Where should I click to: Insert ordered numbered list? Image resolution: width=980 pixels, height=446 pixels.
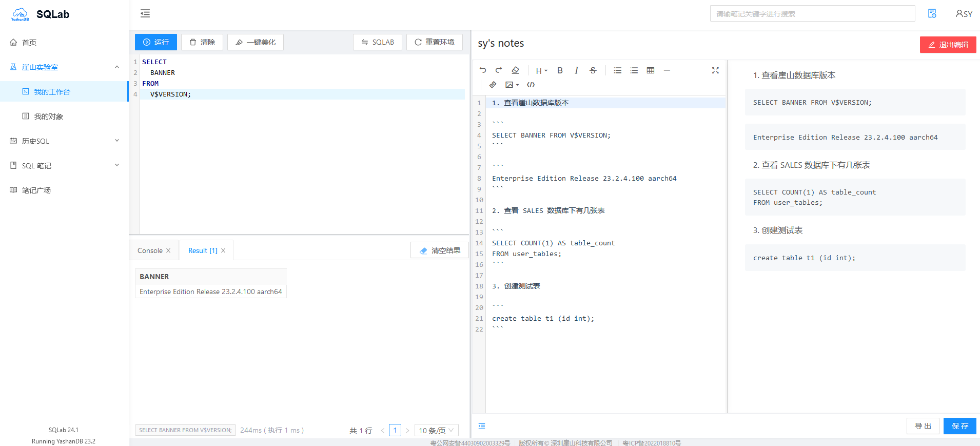tap(634, 70)
